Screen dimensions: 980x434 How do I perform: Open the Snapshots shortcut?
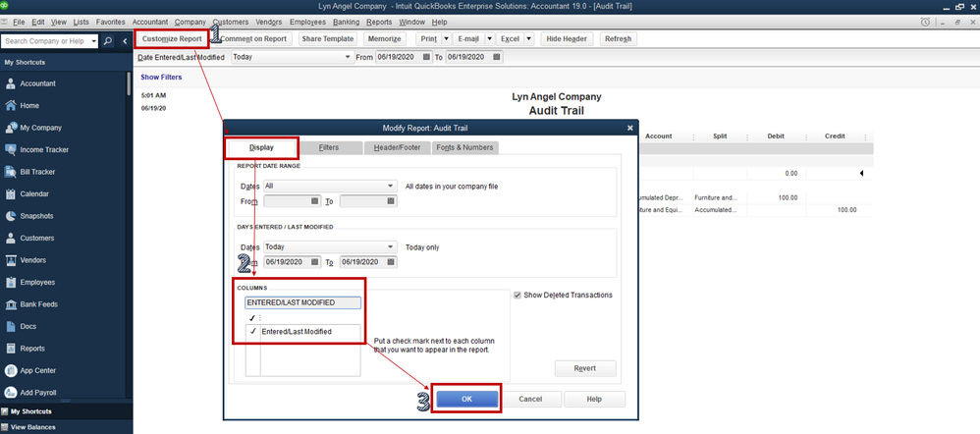[11, 216]
